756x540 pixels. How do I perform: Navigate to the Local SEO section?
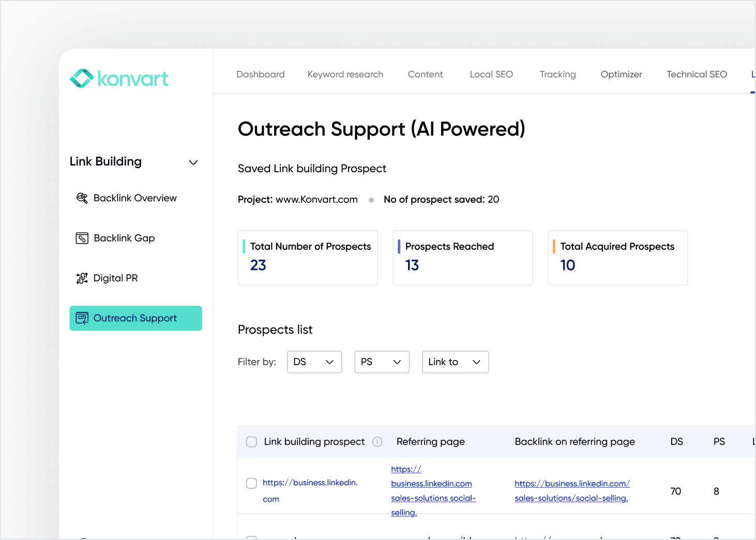pyautogui.click(x=491, y=74)
